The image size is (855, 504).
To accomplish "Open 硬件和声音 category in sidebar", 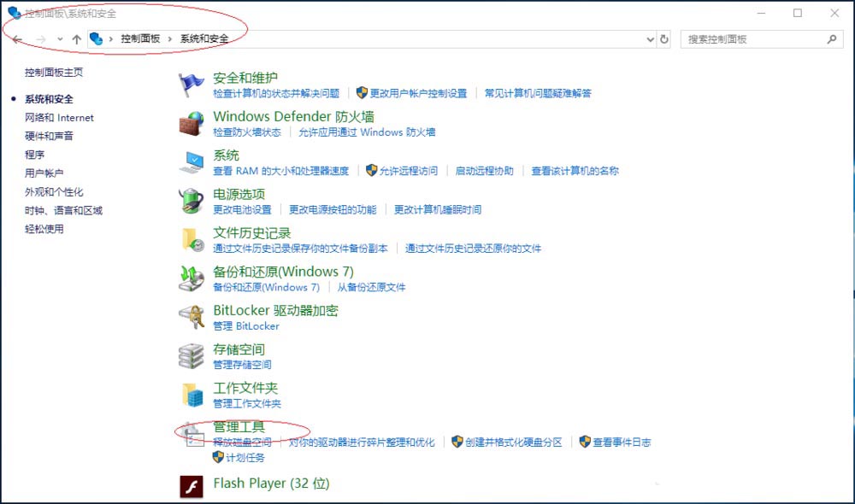I will coord(49,136).
